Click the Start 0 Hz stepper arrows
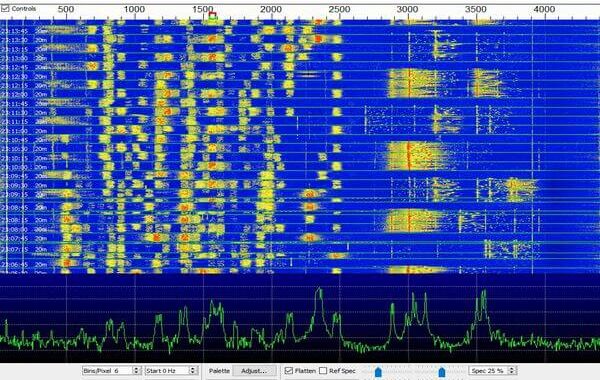This screenshot has width=600, height=380. click(x=193, y=370)
